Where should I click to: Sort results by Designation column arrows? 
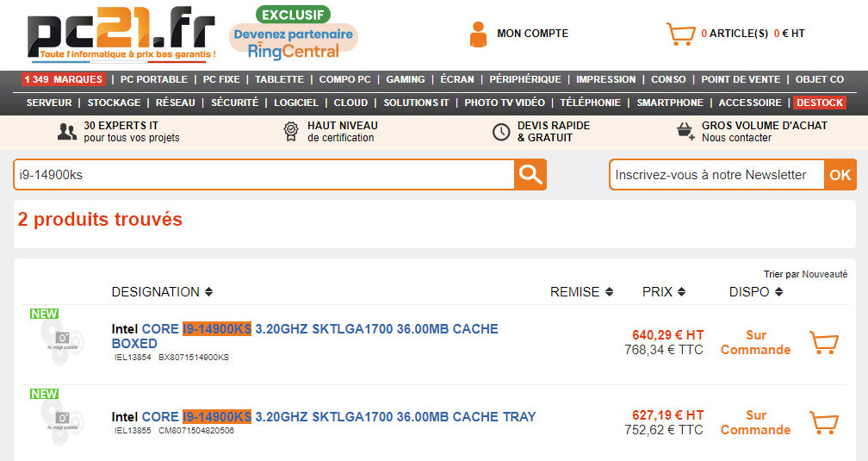(208, 292)
